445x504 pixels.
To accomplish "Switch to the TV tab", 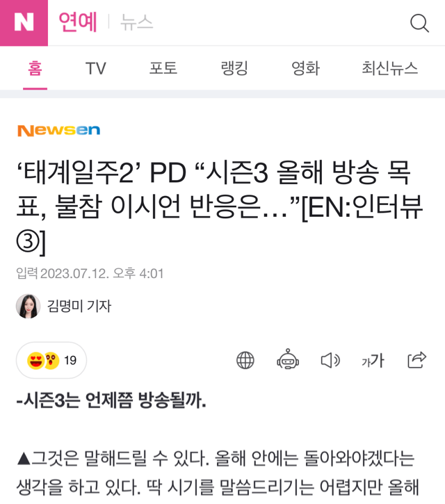I will (x=95, y=69).
